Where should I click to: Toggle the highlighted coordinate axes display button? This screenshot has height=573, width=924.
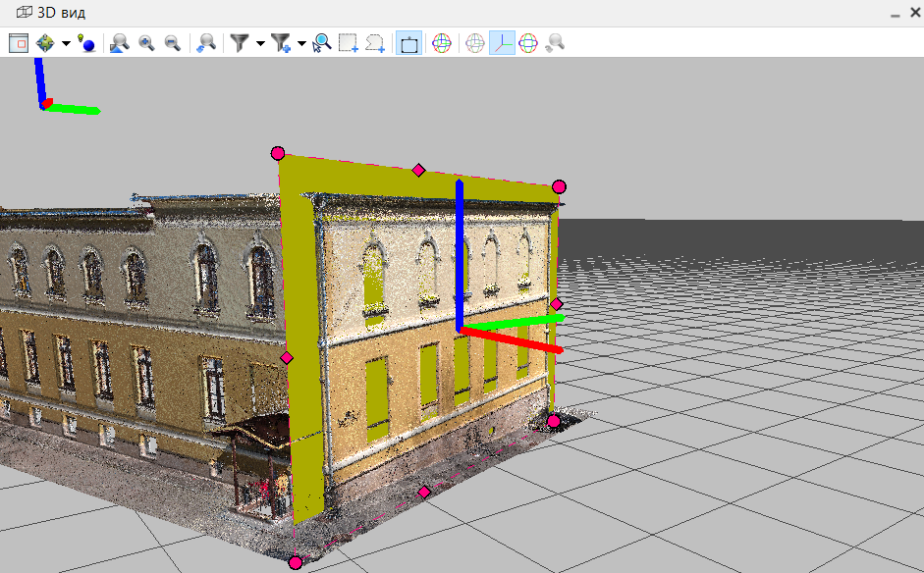click(x=502, y=43)
